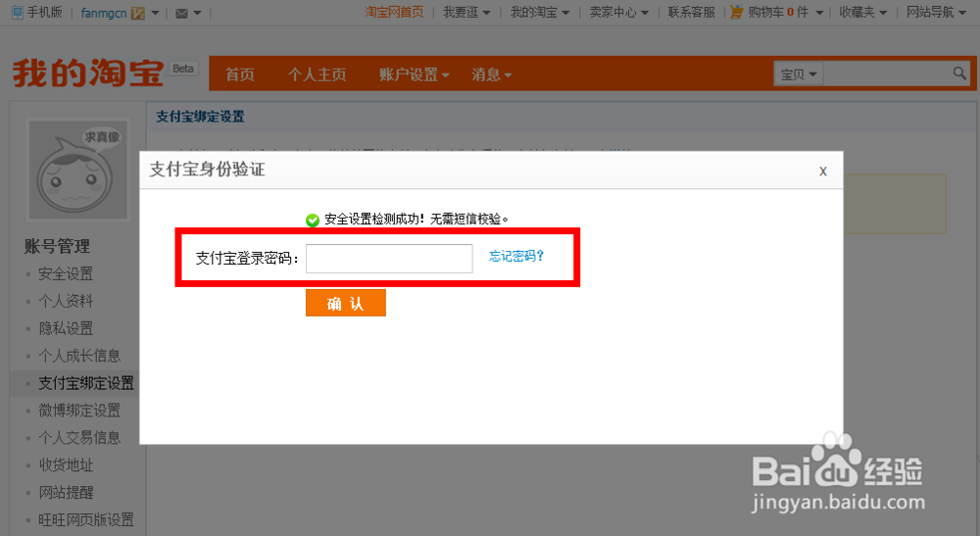Open the 消息 nav dropdown
This screenshot has width=980, height=536.
(x=492, y=74)
